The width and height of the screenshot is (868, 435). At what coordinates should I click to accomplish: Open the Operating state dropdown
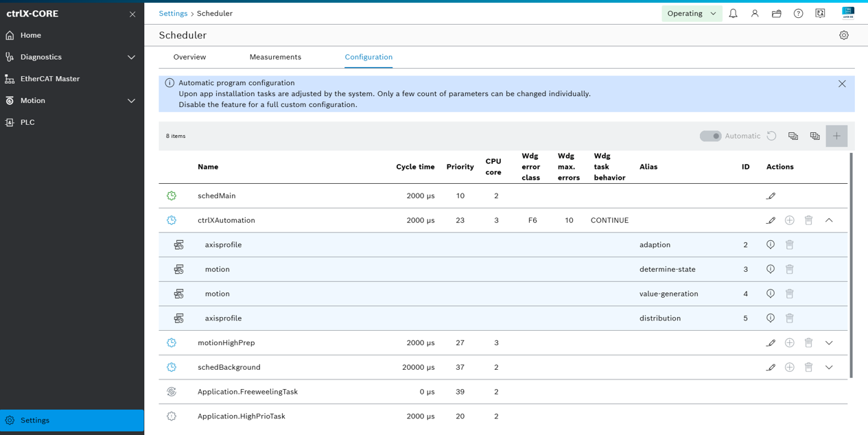point(691,14)
